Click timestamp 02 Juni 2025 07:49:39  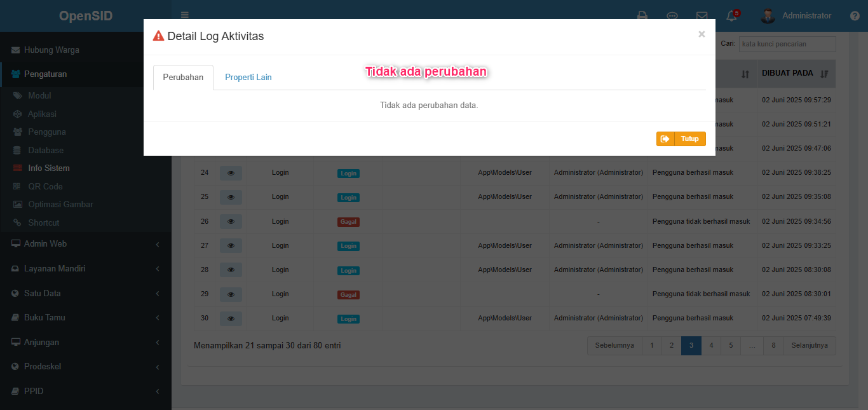pyautogui.click(x=796, y=318)
